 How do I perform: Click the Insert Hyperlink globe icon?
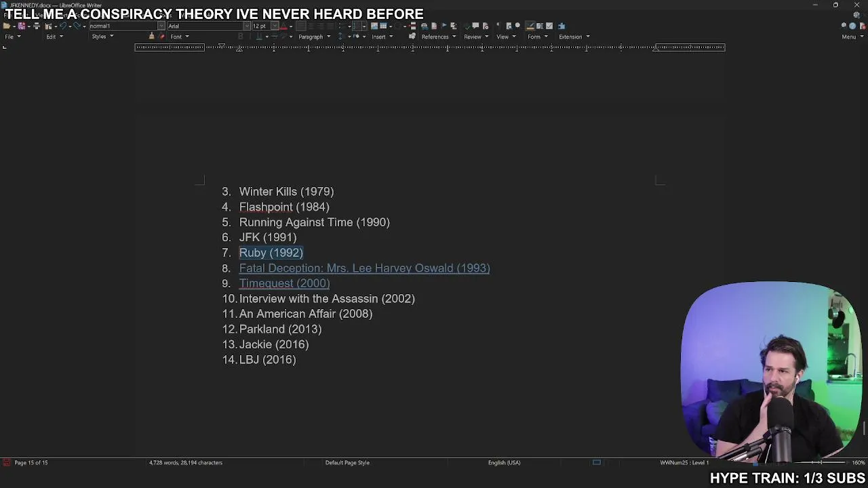pos(425,26)
